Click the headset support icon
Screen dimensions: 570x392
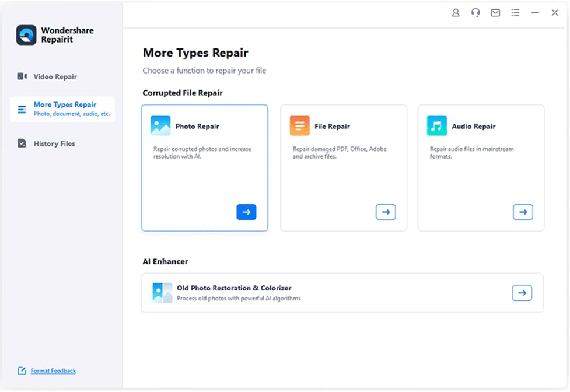click(x=475, y=13)
